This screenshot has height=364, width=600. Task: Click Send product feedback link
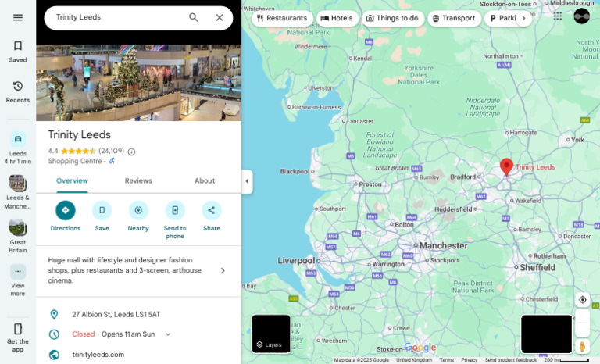click(x=510, y=360)
